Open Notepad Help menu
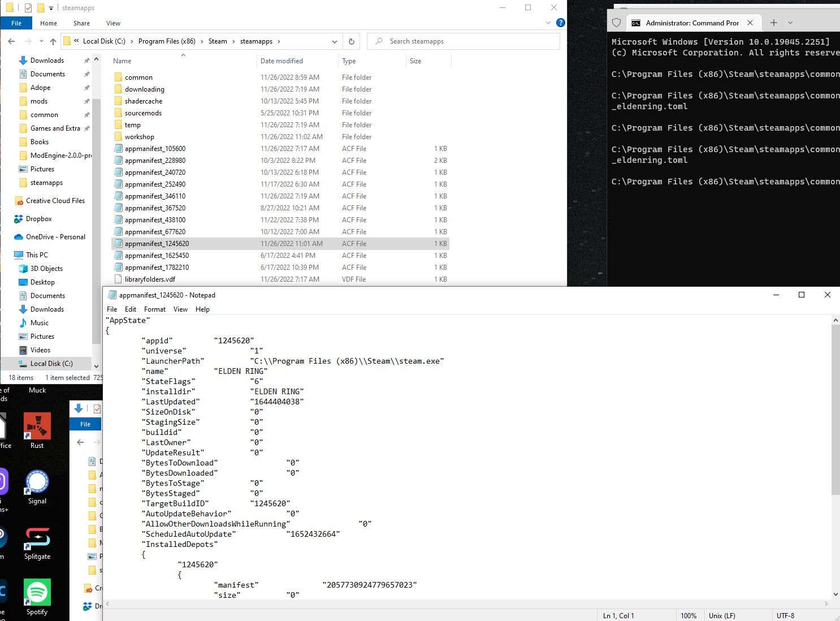 pos(202,309)
